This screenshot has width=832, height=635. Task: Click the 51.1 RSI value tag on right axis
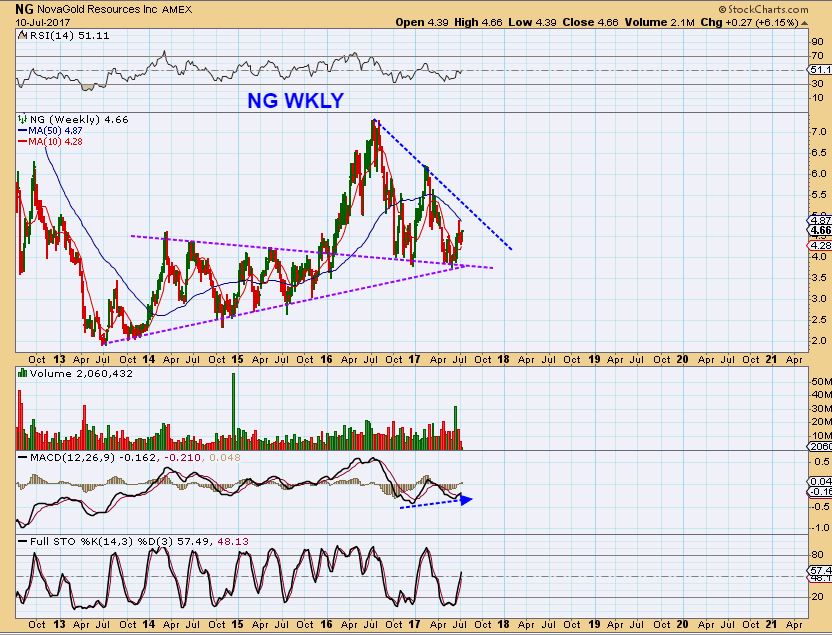[x=821, y=69]
